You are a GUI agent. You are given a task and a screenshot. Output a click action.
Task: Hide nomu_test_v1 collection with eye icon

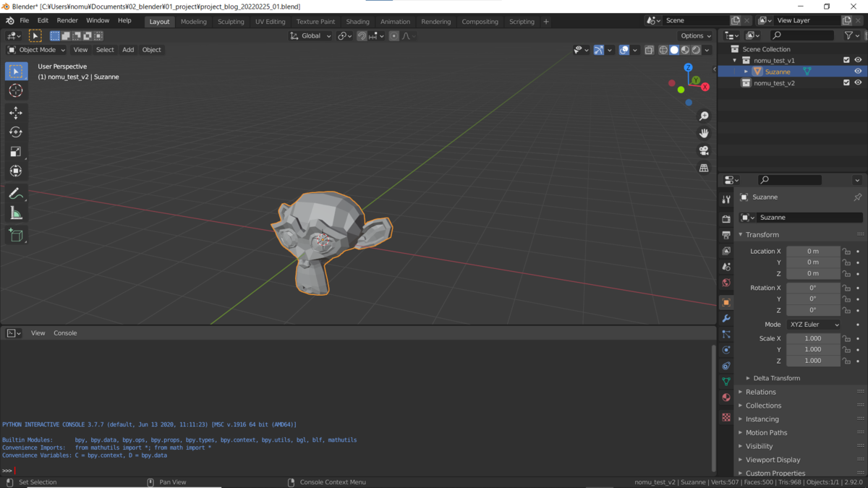pyautogui.click(x=858, y=60)
